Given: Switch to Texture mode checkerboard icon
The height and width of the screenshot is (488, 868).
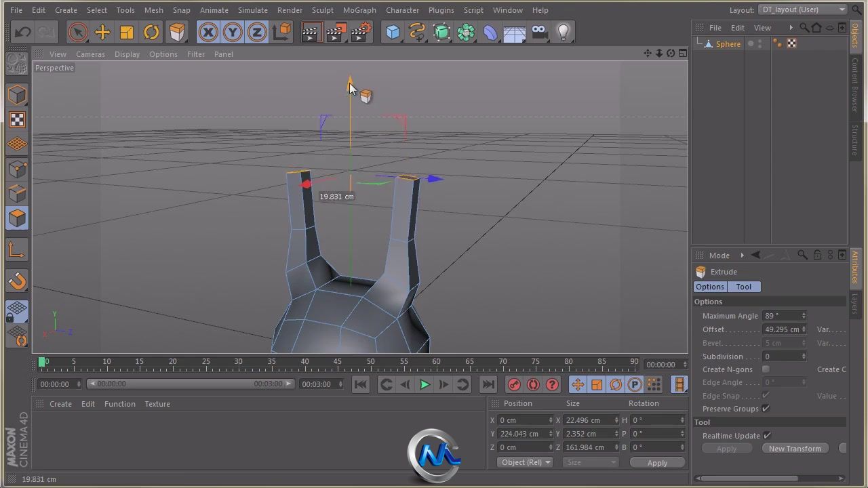Looking at the screenshot, I should click(x=18, y=120).
